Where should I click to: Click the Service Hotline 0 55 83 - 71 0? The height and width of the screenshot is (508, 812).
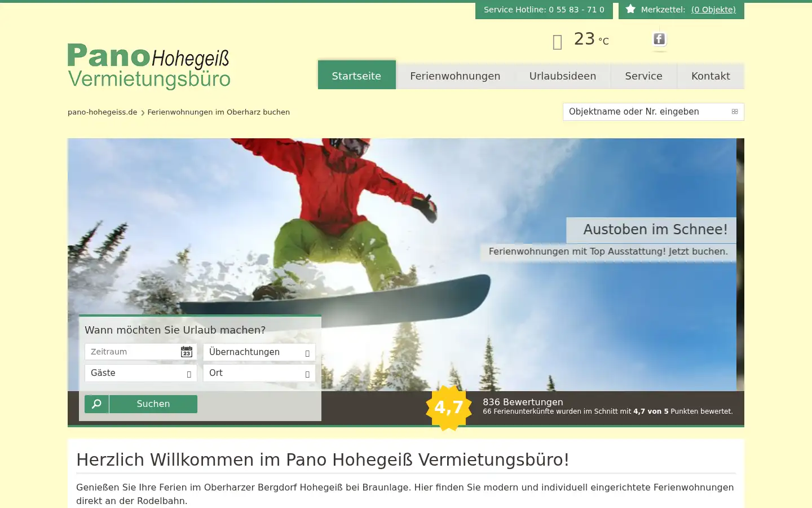tap(544, 10)
